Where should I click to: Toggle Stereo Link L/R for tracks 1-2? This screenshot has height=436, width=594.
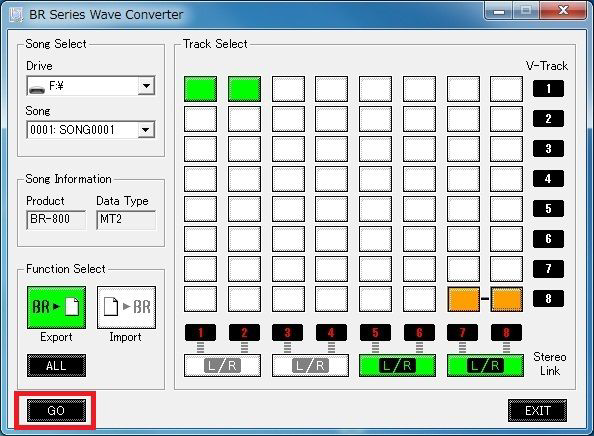[x=222, y=366]
